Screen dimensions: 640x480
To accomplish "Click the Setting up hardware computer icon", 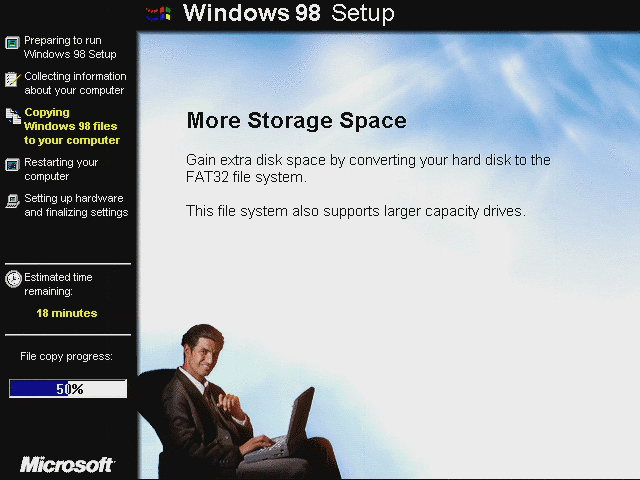I will (13, 201).
